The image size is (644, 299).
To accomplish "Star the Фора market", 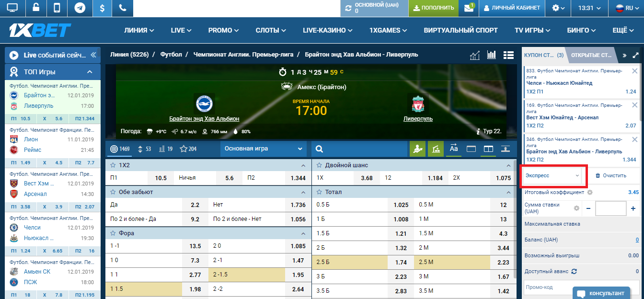I will 113,233.
